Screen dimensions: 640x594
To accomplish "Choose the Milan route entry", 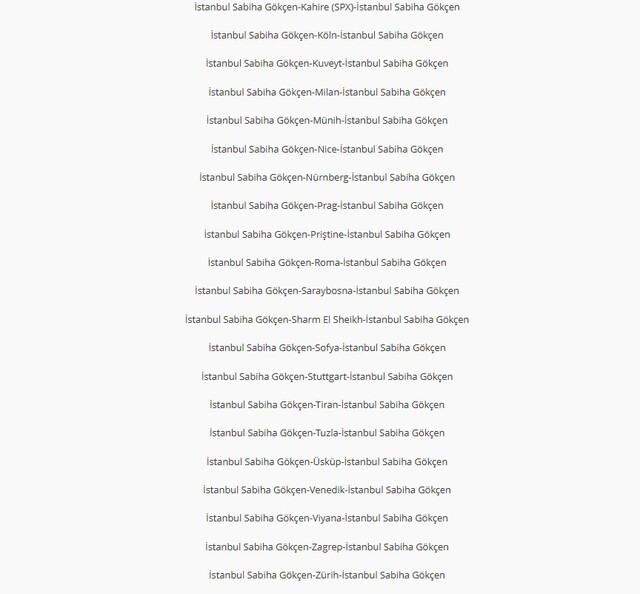I will point(327,92).
